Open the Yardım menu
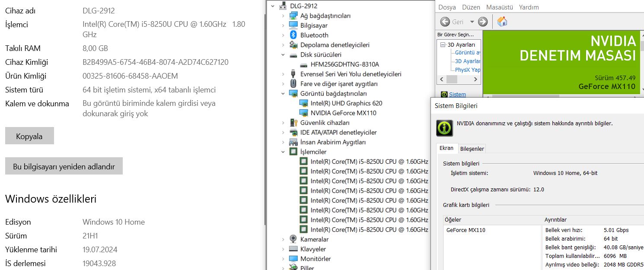This screenshot has height=270, width=644. pos(529,7)
